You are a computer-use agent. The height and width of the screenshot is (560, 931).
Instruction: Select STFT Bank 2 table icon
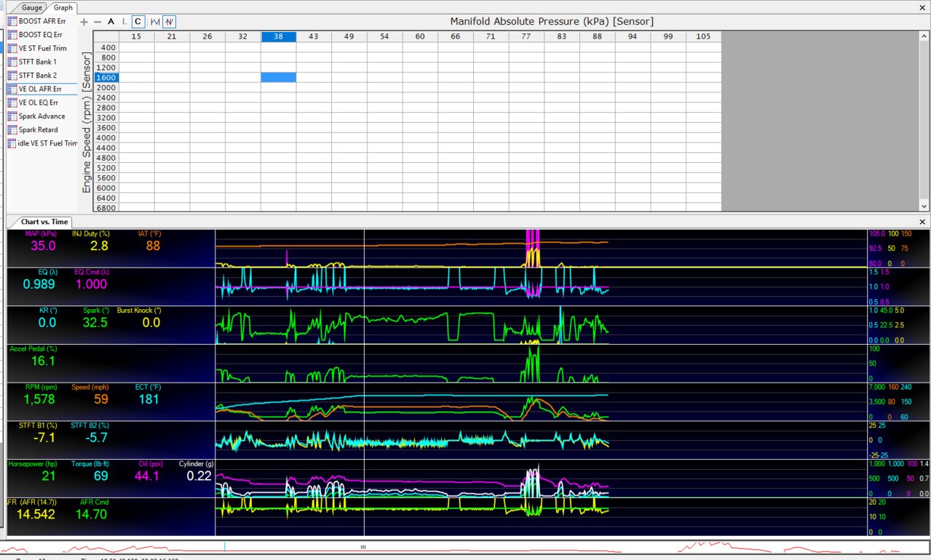[x=12, y=75]
